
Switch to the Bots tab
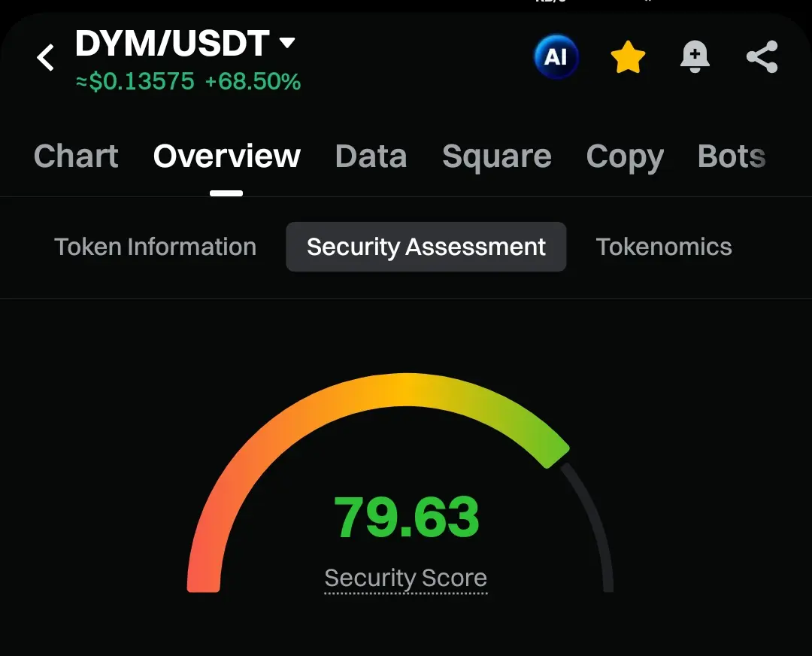(x=732, y=156)
